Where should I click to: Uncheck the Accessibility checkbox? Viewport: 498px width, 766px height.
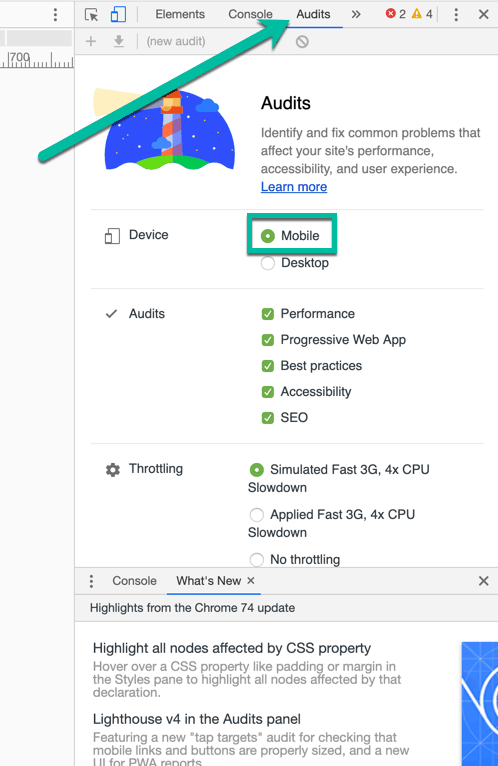[268, 391]
